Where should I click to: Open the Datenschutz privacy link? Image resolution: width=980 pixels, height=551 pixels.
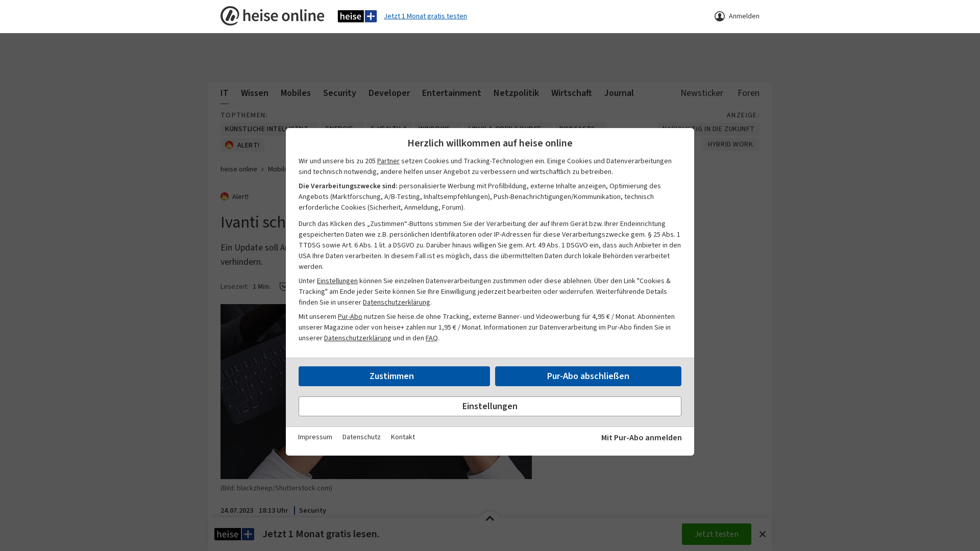coord(361,437)
